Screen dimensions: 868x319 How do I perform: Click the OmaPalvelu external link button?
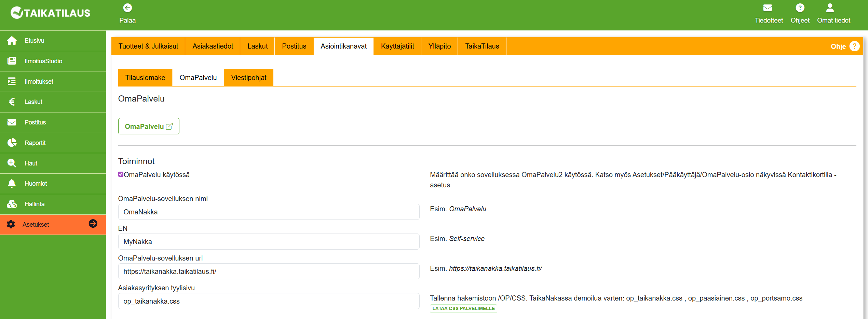(149, 127)
